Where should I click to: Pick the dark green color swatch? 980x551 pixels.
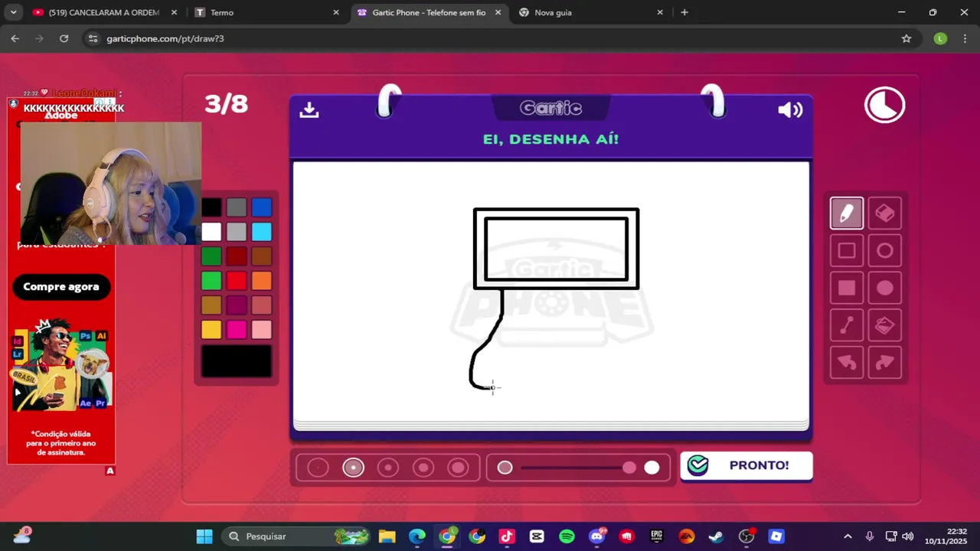point(211,256)
